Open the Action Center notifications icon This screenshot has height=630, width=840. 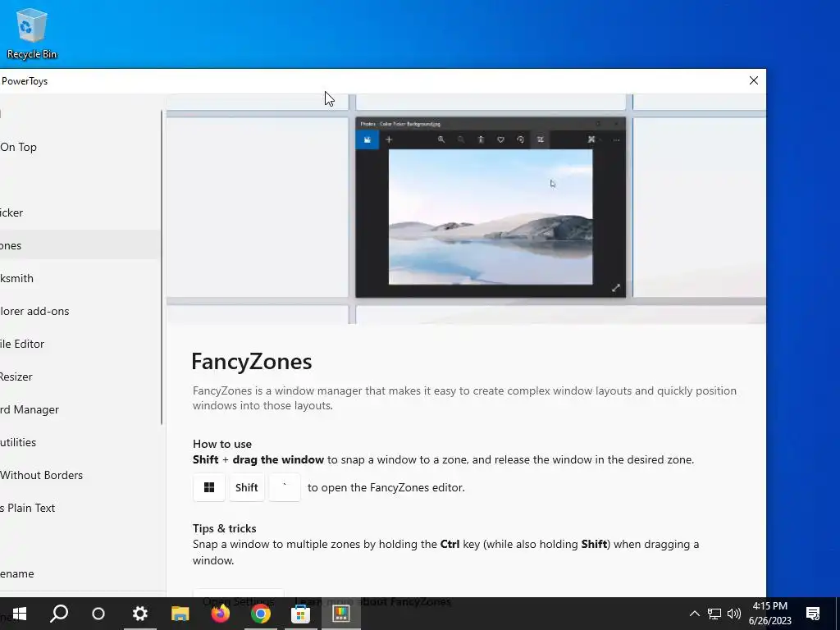point(813,614)
